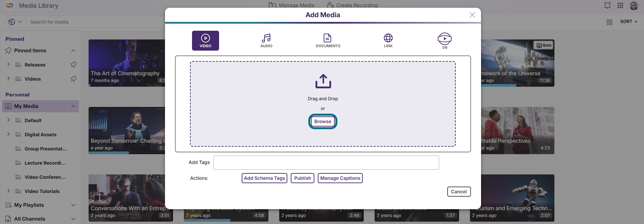Select the Video media type tab
Screen dimensions: 644x224
tap(205, 40)
